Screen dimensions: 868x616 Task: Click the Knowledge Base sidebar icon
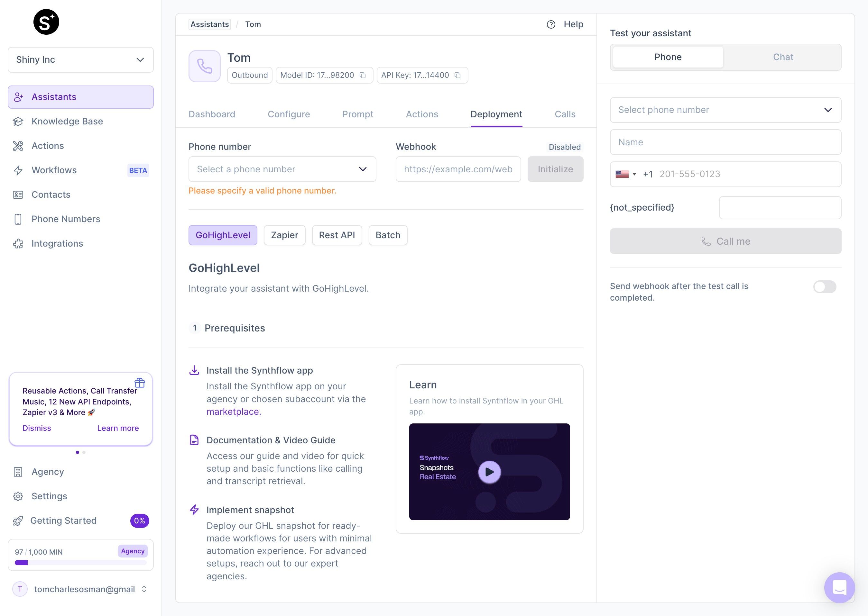[x=19, y=121]
